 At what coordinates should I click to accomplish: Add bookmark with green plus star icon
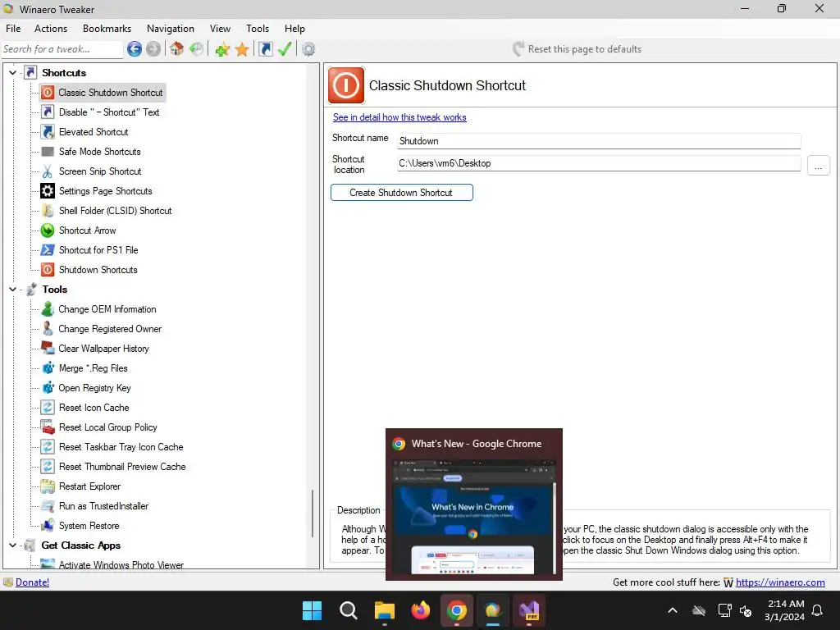[222, 49]
